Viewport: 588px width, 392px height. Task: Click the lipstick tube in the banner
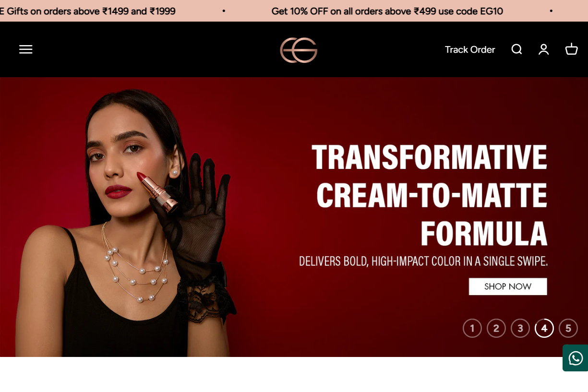click(157, 192)
